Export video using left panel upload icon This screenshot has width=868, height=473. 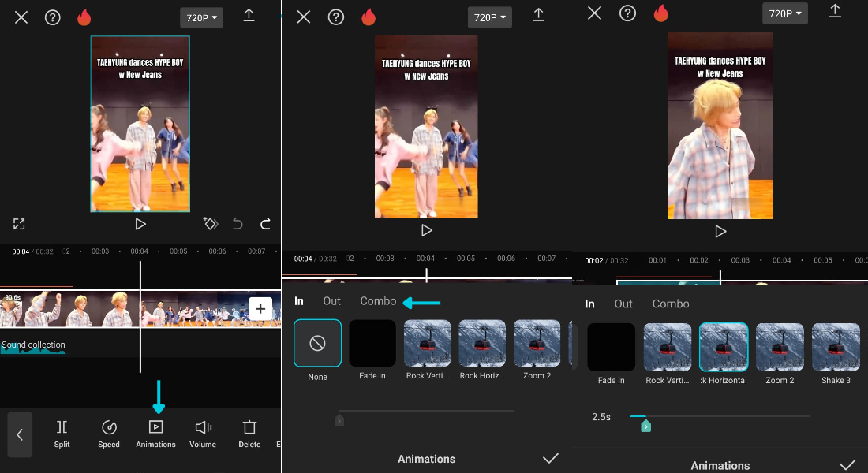coord(249,16)
